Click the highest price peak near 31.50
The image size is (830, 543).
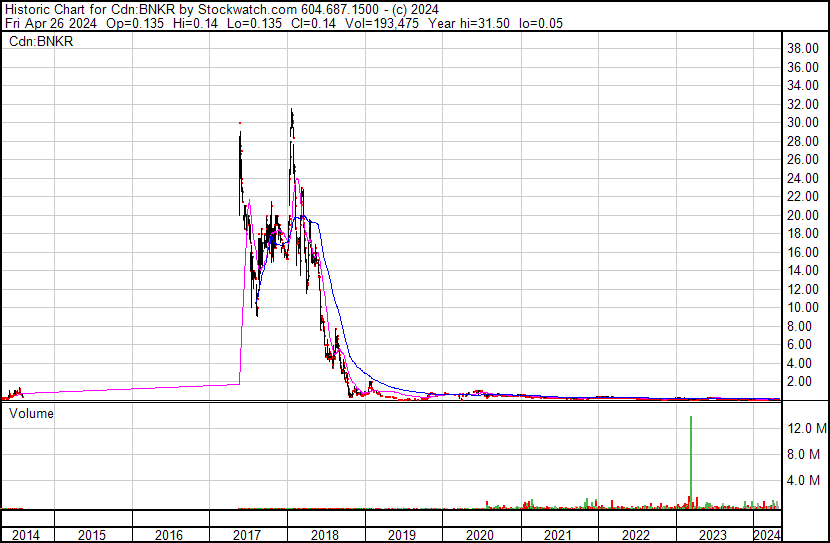tap(291, 111)
